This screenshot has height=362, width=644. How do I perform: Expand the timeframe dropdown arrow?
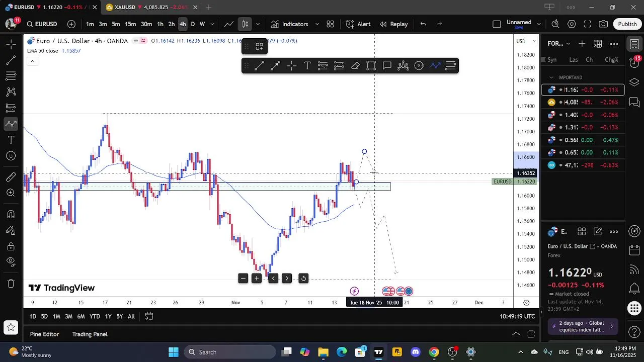pos(212,24)
